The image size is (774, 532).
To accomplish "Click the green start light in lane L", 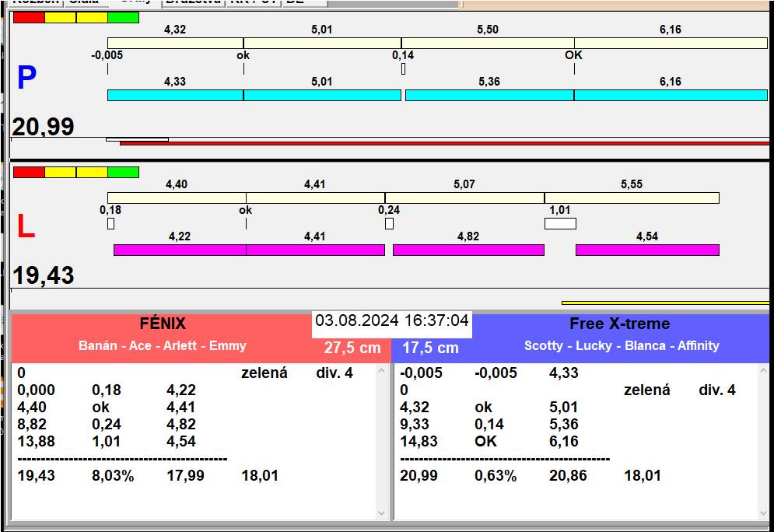I will (x=123, y=172).
